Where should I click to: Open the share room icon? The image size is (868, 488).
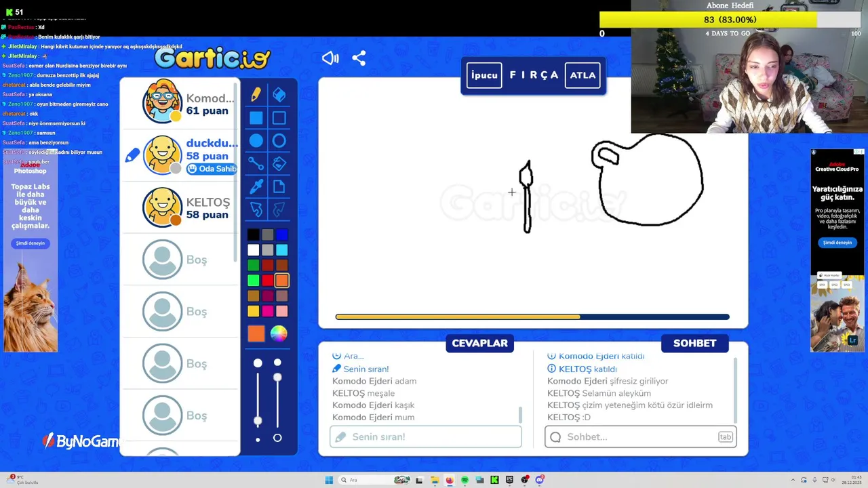tap(359, 58)
